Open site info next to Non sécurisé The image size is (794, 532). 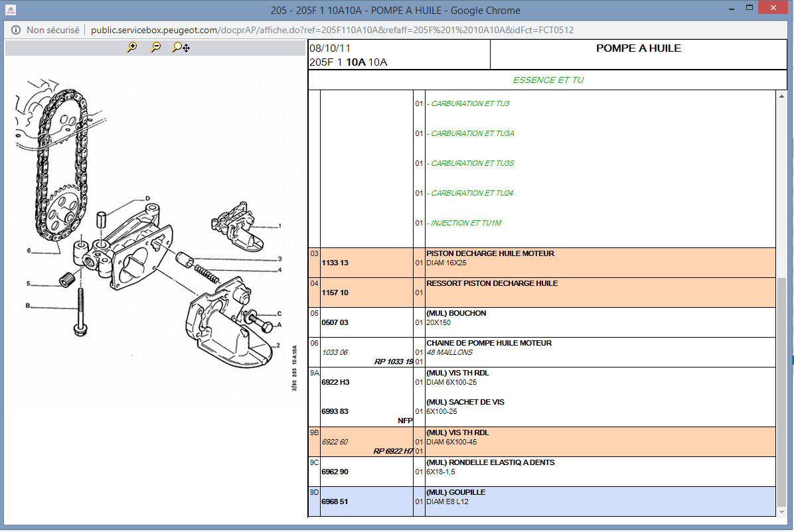(16, 30)
